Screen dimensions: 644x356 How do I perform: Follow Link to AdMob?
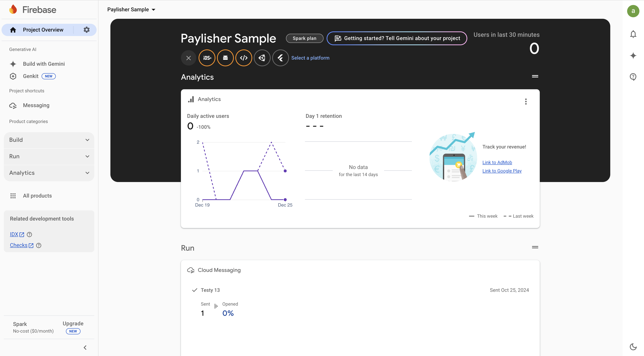click(x=497, y=162)
